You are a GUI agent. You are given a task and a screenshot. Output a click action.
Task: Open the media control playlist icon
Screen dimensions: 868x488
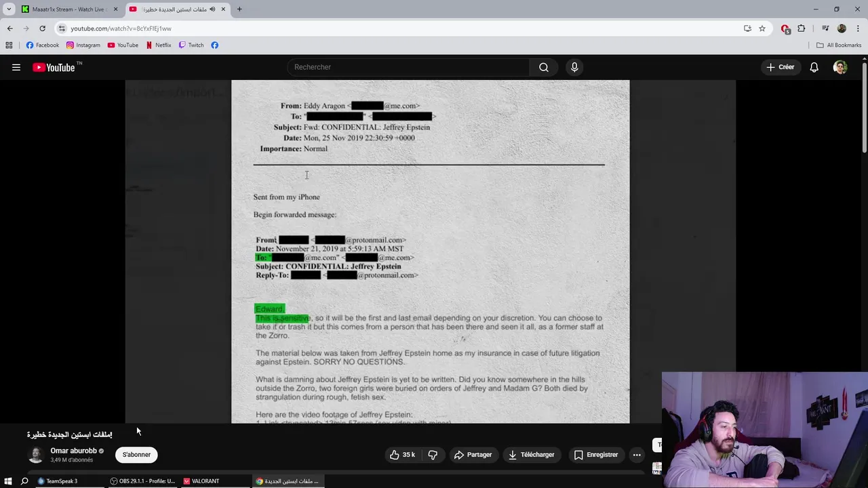(825, 28)
